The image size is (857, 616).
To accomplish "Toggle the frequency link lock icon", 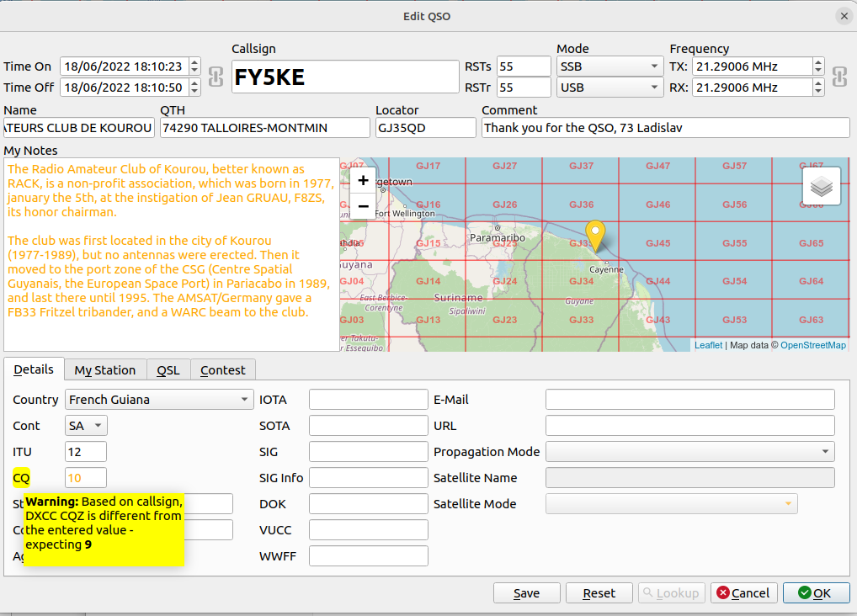I will click(x=839, y=77).
